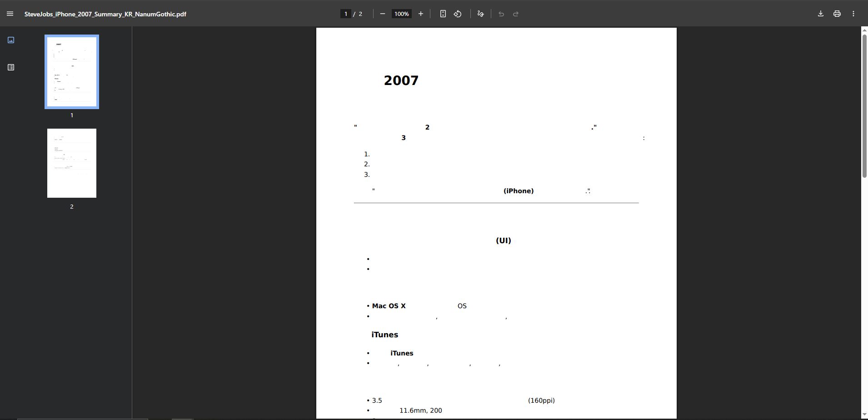Open the sidebar hamburger menu
This screenshot has height=420, width=868.
10,14
